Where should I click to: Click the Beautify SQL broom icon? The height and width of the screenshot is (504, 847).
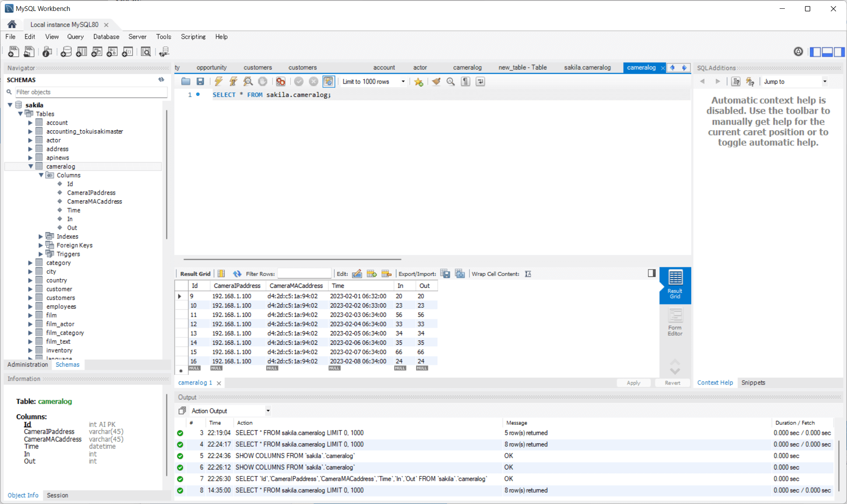tap(436, 81)
